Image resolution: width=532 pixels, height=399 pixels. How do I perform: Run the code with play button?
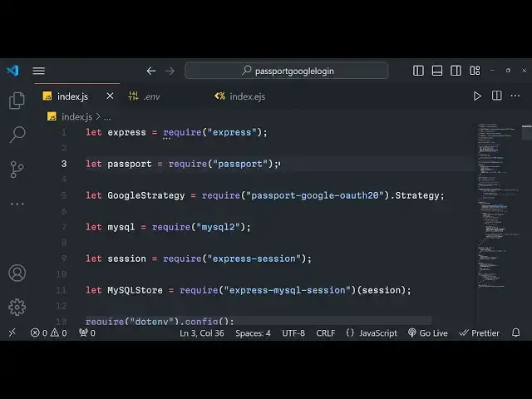tap(477, 96)
